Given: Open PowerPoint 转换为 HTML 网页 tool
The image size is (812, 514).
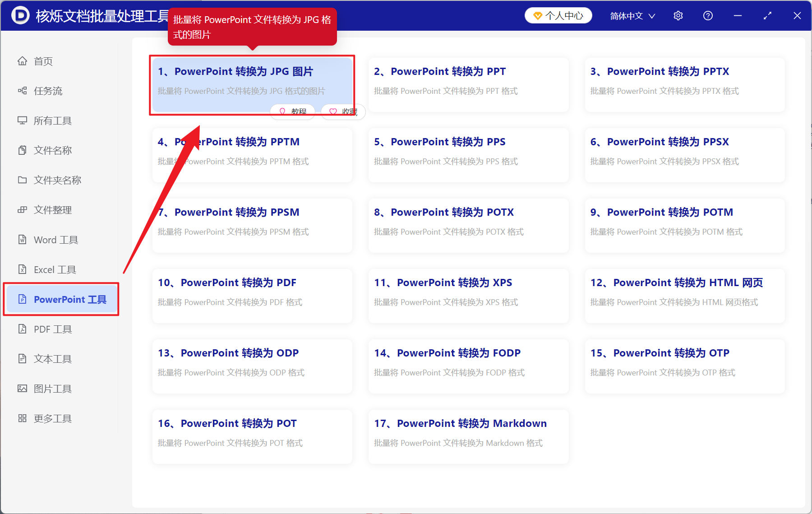Looking at the screenshot, I should (x=685, y=296).
